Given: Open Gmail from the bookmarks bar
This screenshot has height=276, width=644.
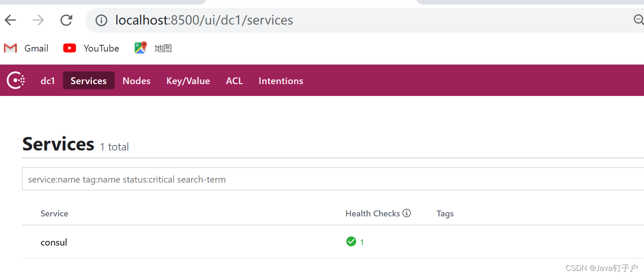Looking at the screenshot, I should click(26, 48).
